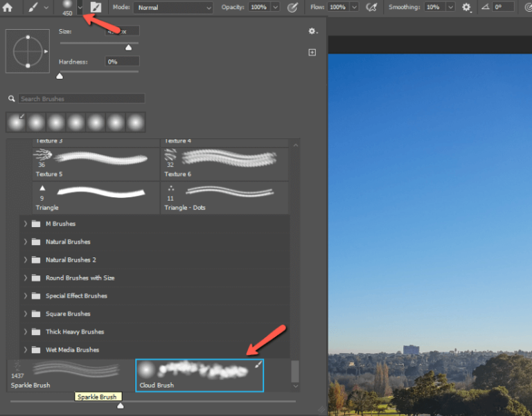Click the thumbnail size slider handle

pyautogui.click(x=120, y=406)
